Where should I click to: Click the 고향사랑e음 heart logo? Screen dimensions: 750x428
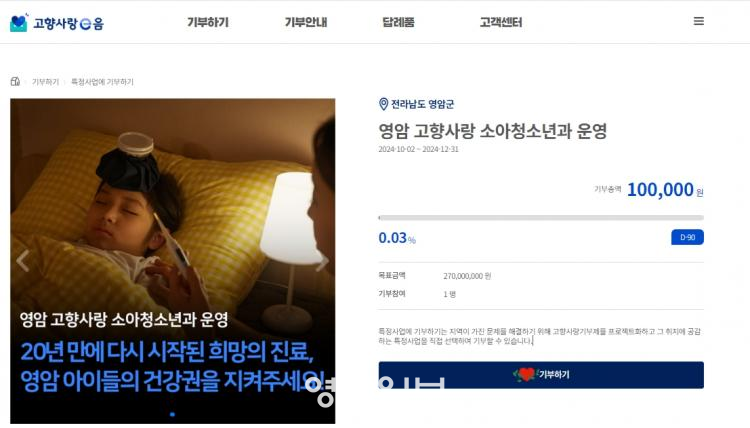(x=19, y=22)
